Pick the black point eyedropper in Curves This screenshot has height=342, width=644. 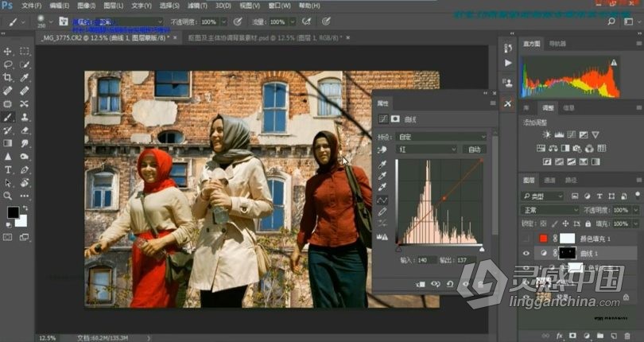coord(382,165)
